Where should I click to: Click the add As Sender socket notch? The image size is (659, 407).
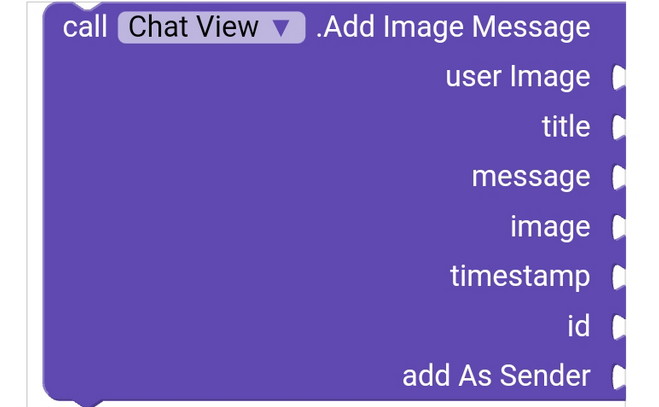[x=618, y=376]
